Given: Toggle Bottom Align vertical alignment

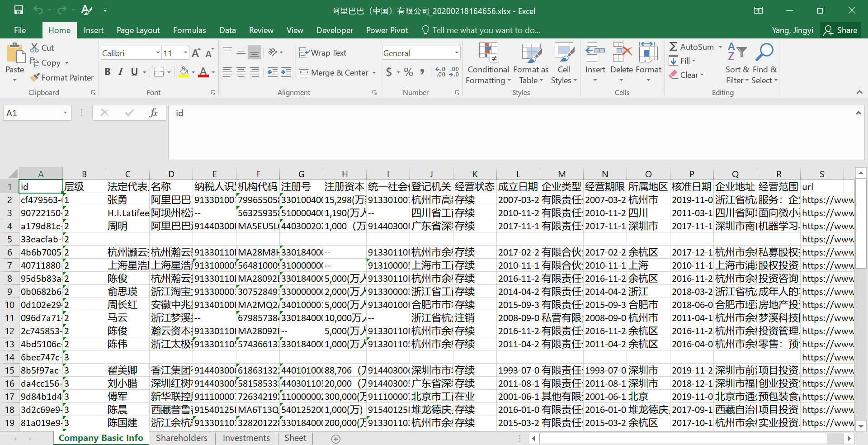Looking at the screenshot, I should 255,52.
